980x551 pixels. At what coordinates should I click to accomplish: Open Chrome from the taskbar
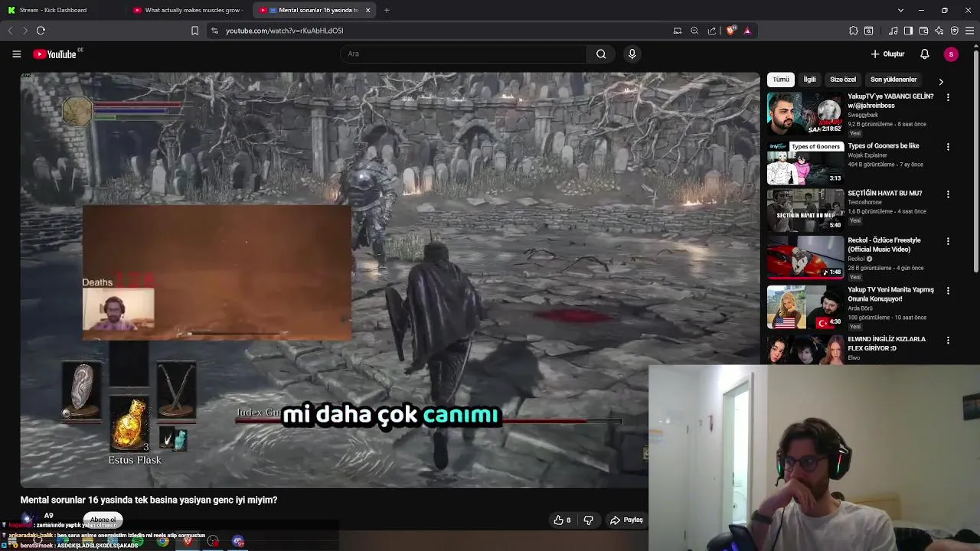(x=163, y=541)
